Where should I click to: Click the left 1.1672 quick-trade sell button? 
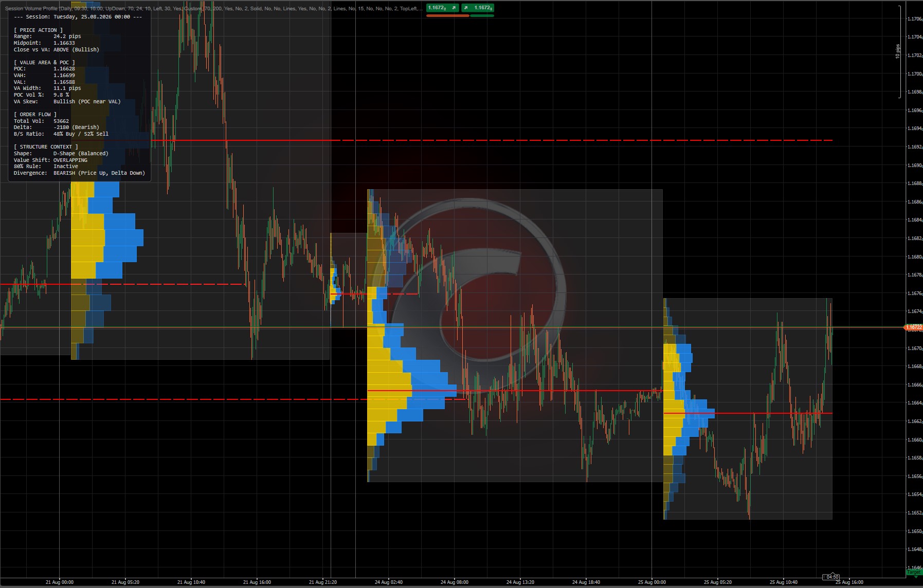click(x=442, y=8)
